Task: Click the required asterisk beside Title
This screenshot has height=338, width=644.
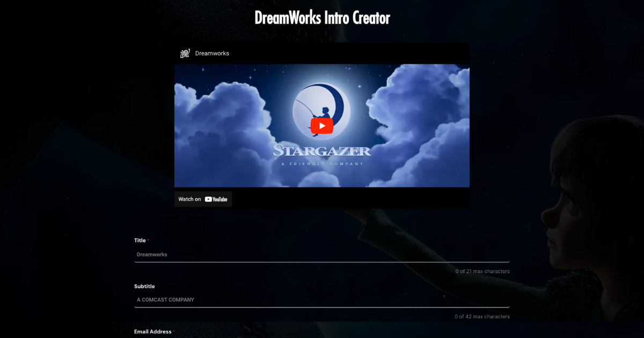Action: (149, 239)
